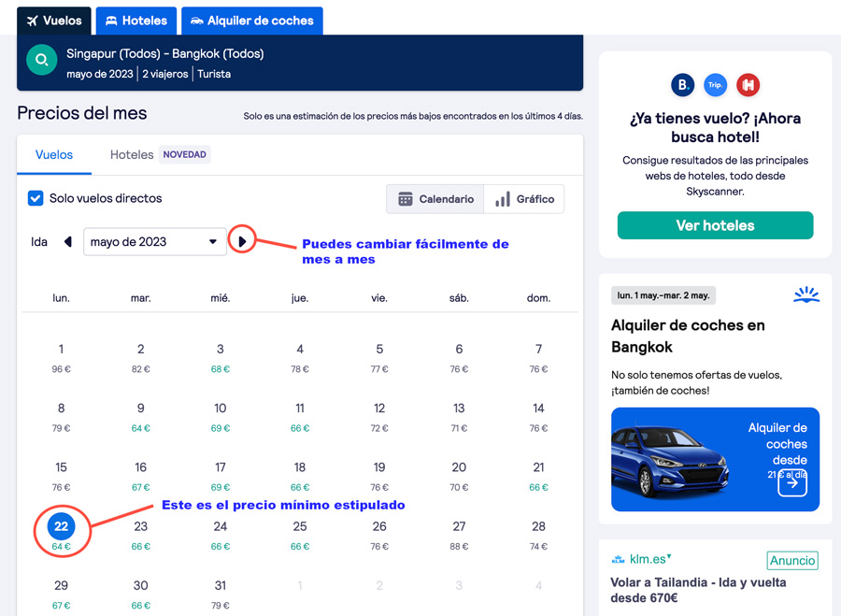Select the Calendario view button
This screenshot has width=841, height=616.
pyautogui.click(x=435, y=199)
